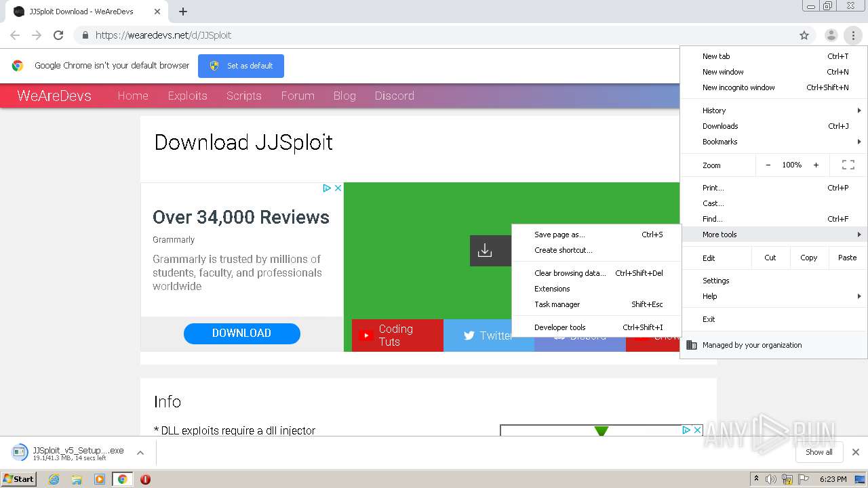Click the padlock site info icon

point(85,35)
